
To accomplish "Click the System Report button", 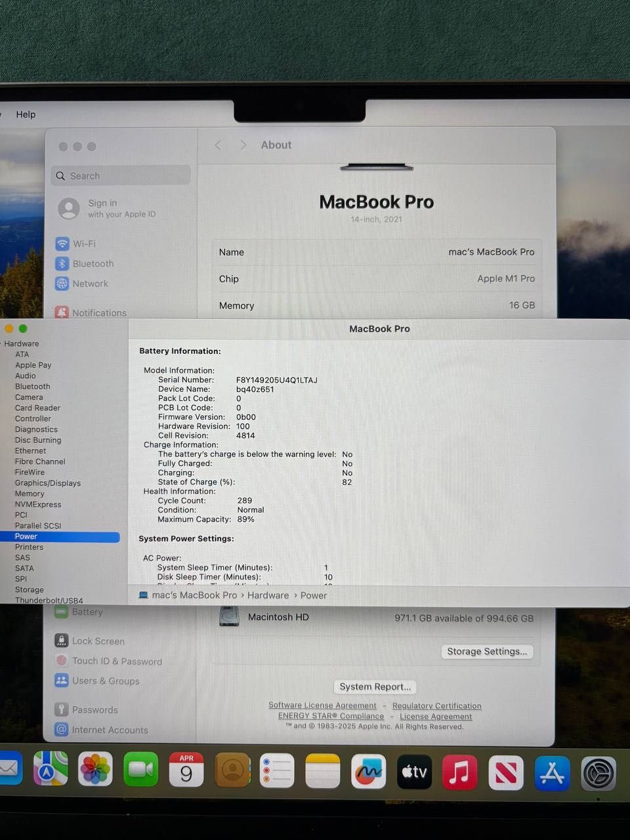I will coord(375,686).
